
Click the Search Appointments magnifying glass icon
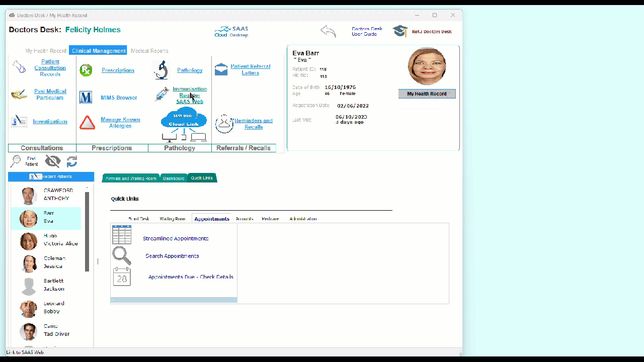(x=122, y=256)
